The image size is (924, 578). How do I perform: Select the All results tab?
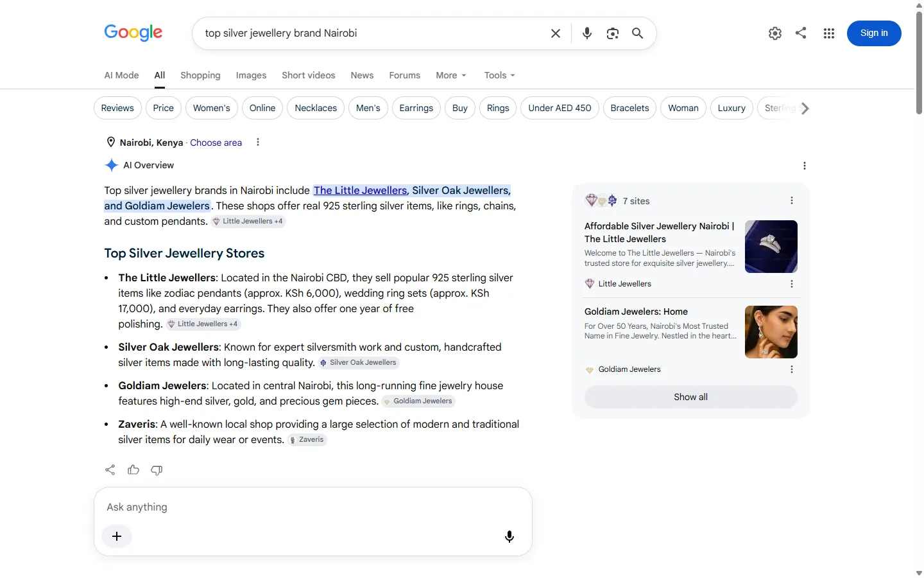tap(160, 75)
